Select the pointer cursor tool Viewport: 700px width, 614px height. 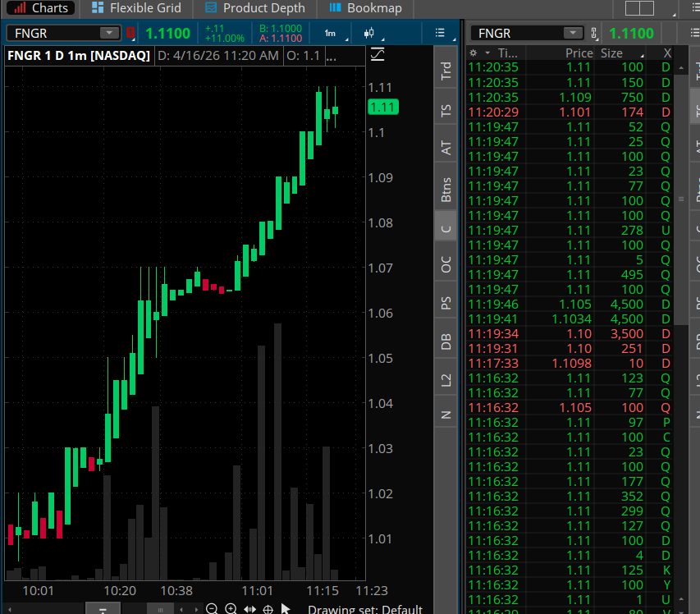(x=286, y=609)
